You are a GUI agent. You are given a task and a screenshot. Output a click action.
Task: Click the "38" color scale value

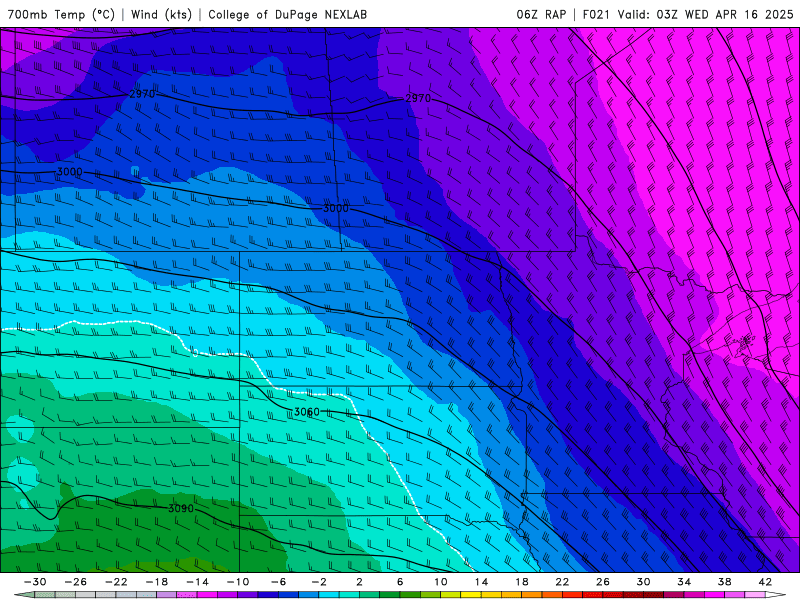point(724,582)
